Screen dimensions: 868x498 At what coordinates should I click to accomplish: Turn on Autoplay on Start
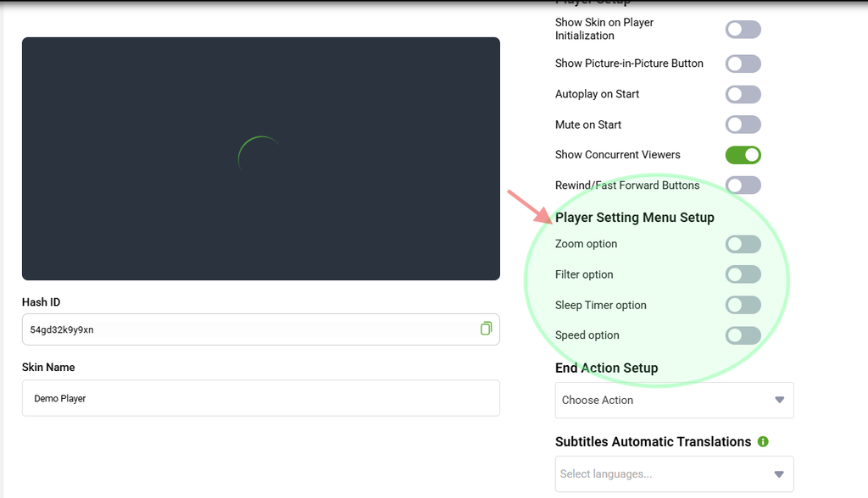click(x=743, y=94)
